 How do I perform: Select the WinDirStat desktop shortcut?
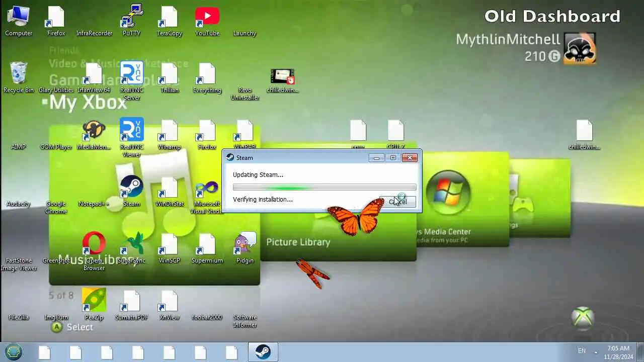[x=169, y=188]
